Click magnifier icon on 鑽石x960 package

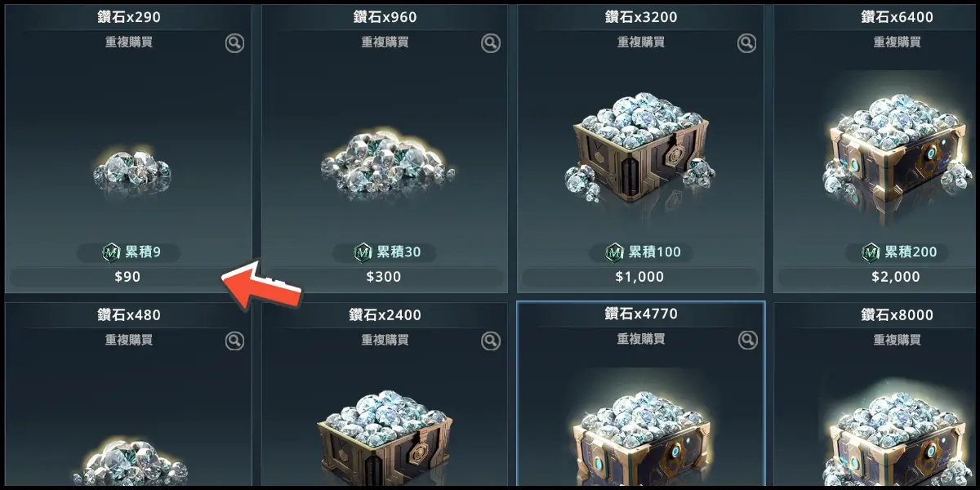tap(491, 43)
